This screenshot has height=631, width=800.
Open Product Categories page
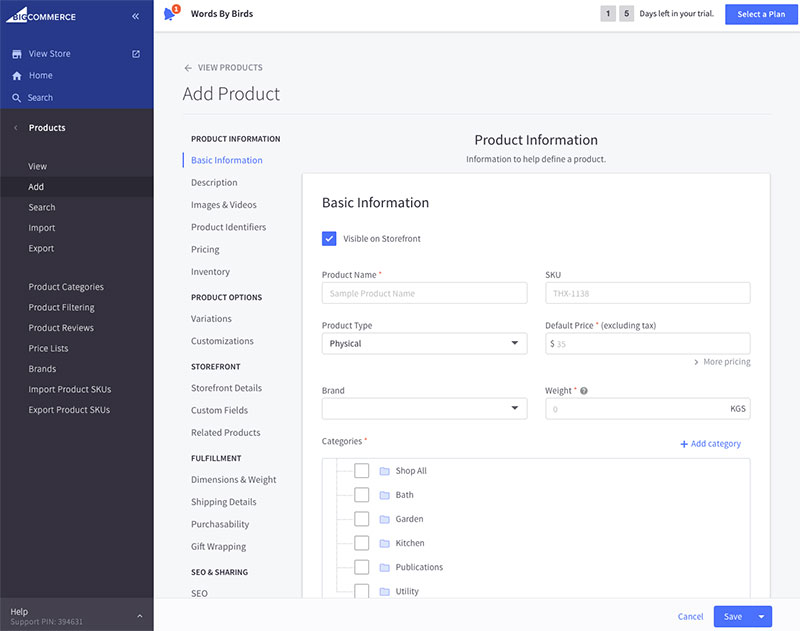point(66,287)
